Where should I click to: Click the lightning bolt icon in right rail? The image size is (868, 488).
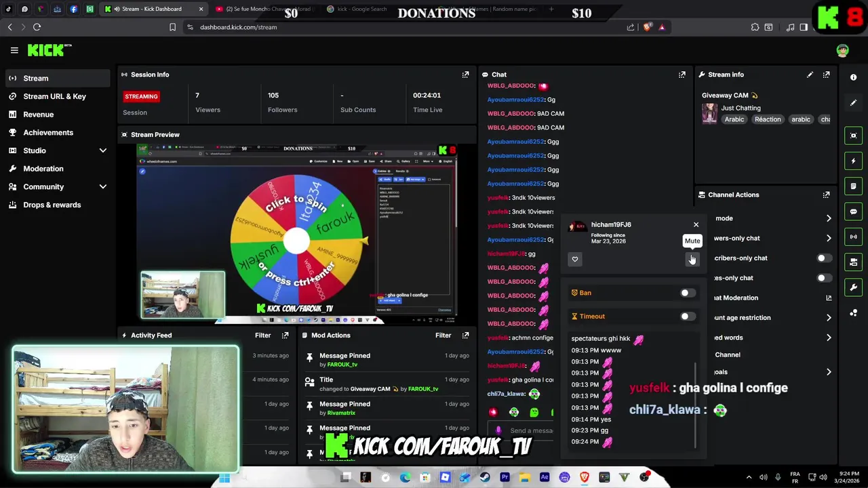tap(853, 161)
